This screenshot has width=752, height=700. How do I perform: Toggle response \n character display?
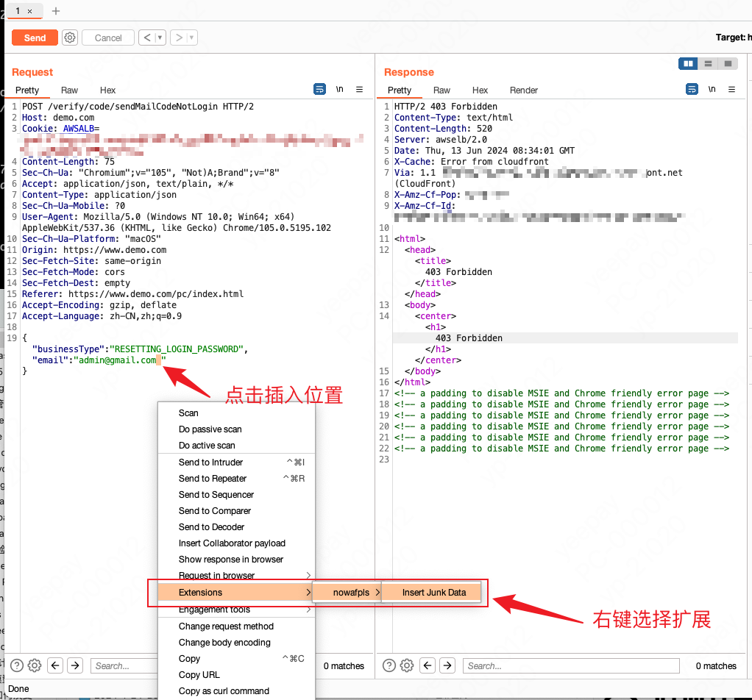712,89
